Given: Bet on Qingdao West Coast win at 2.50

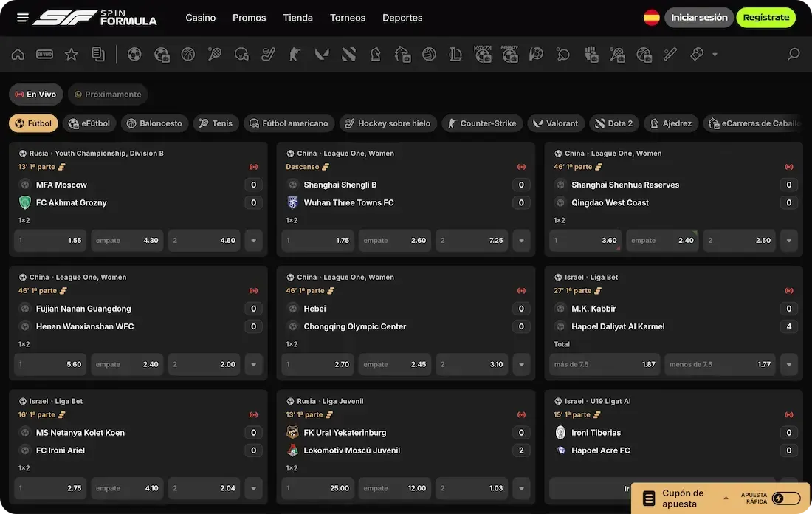Looking at the screenshot, I should pyautogui.click(x=740, y=241).
